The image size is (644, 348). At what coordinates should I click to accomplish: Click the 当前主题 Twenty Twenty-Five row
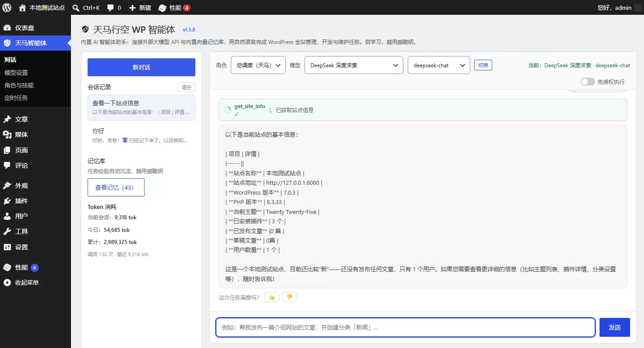click(272, 212)
